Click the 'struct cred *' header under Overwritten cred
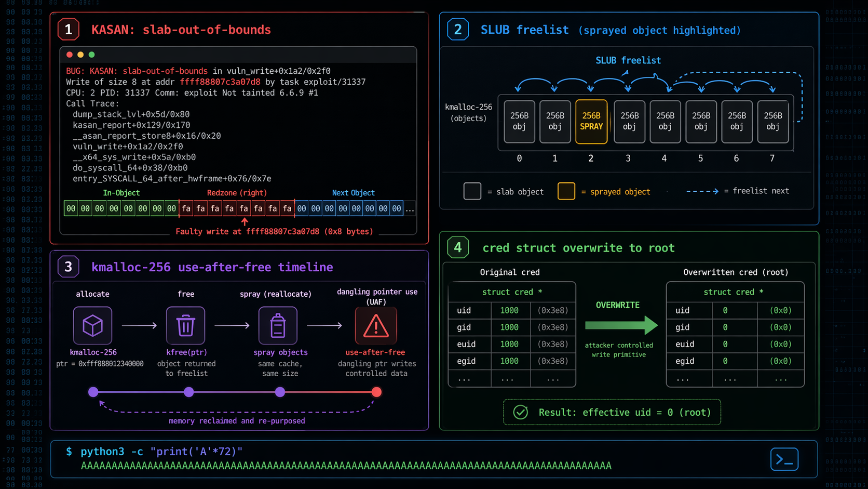 733,292
